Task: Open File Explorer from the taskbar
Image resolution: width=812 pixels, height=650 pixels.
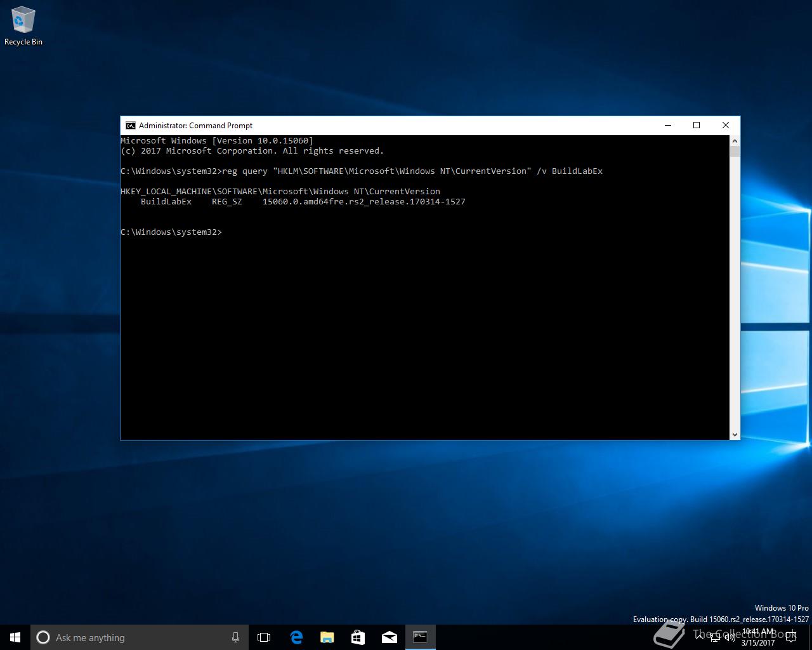Action: click(x=327, y=637)
